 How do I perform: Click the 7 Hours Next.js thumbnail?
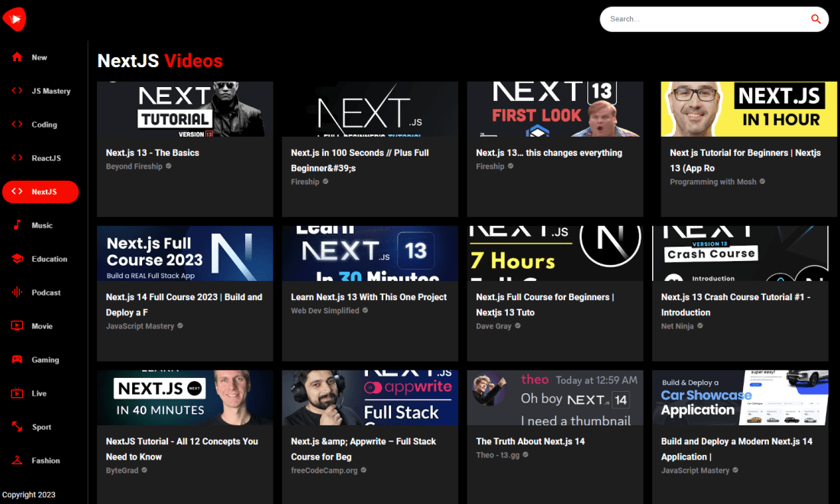point(555,254)
